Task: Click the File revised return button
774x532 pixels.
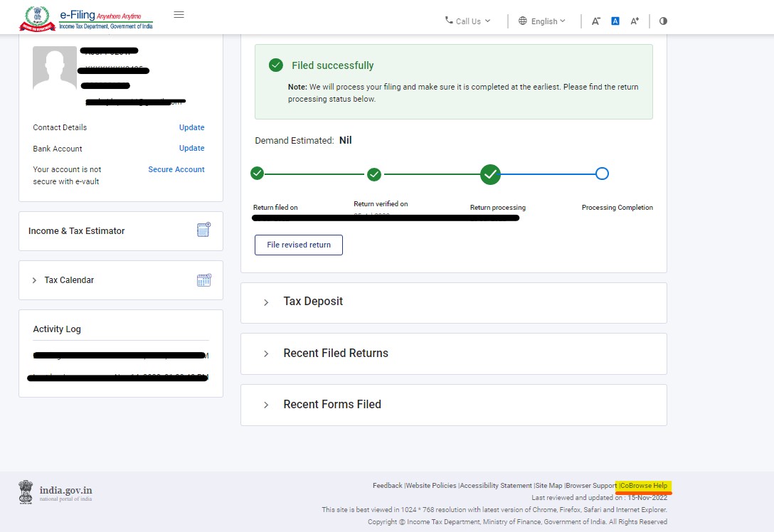Action: click(x=298, y=245)
